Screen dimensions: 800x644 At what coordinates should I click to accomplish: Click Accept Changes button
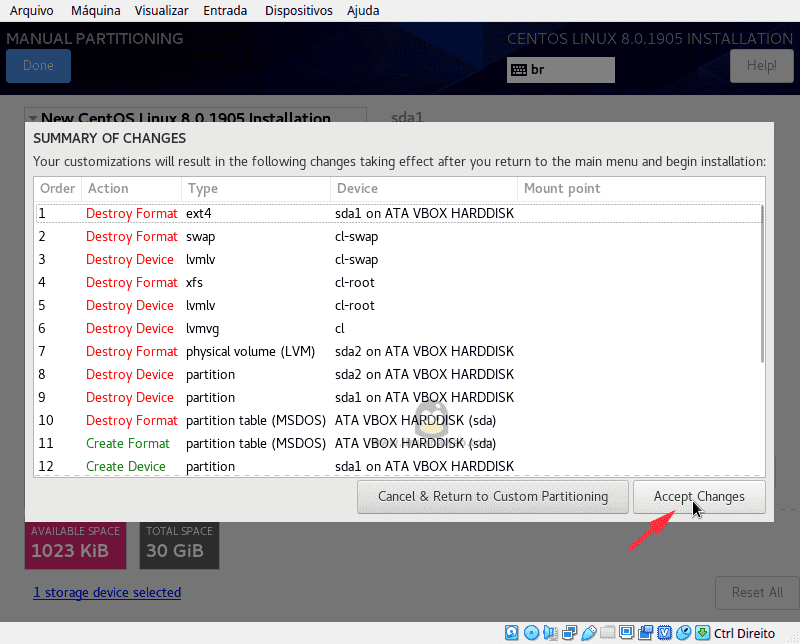pyautogui.click(x=699, y=497)
